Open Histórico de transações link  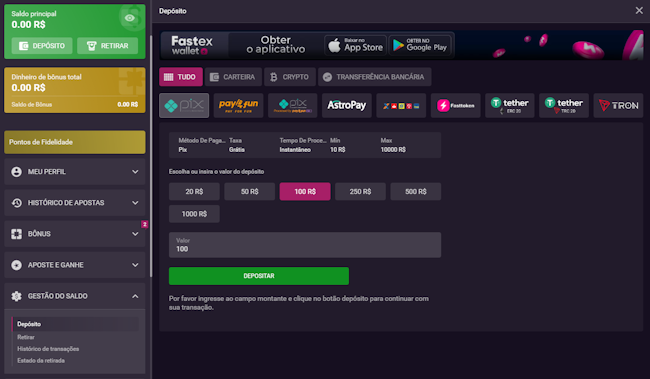pos(48,349)
